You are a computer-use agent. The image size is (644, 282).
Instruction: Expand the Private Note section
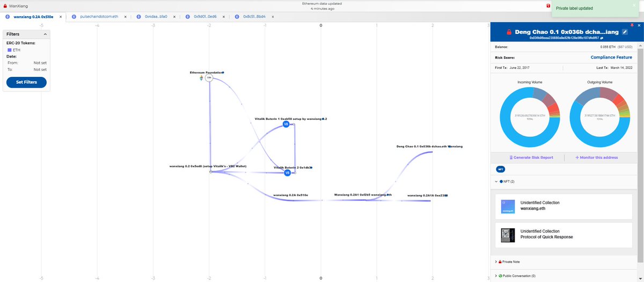coord(496,262)
